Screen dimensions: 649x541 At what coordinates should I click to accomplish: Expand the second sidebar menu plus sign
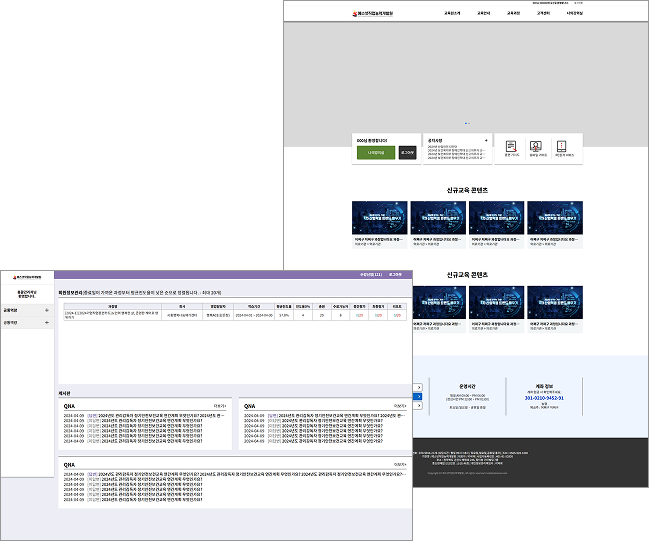47,322
